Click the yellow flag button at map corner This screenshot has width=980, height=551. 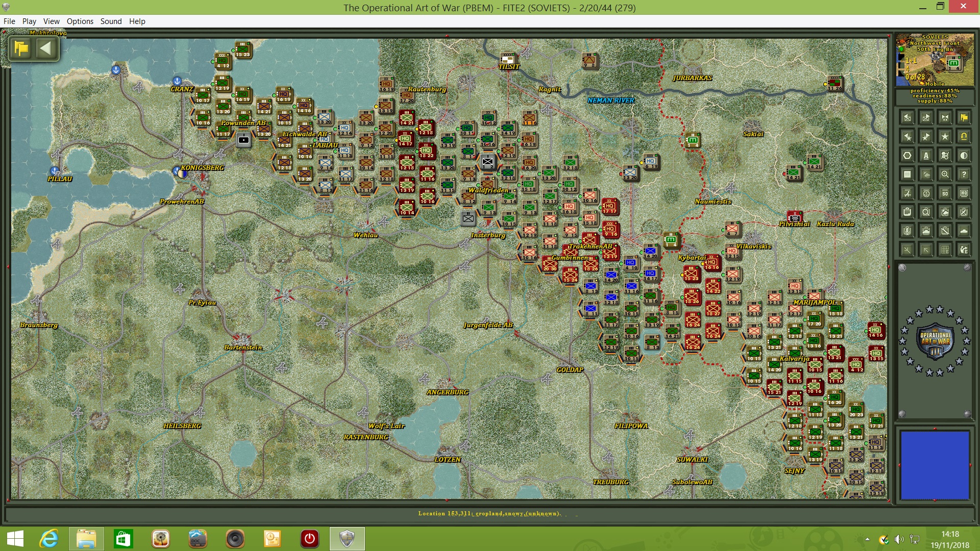tap(21, 48)
